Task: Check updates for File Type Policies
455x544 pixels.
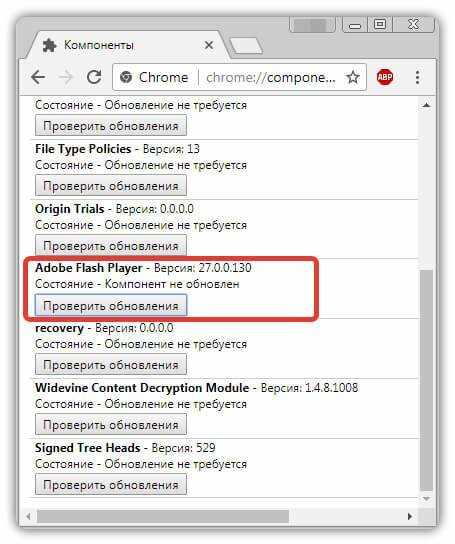Action: (111, 186)
